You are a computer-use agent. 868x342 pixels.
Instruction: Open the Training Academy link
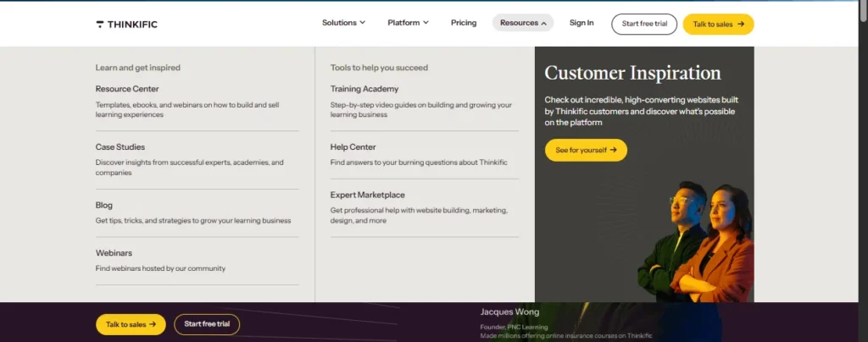(x=364, y=89)
